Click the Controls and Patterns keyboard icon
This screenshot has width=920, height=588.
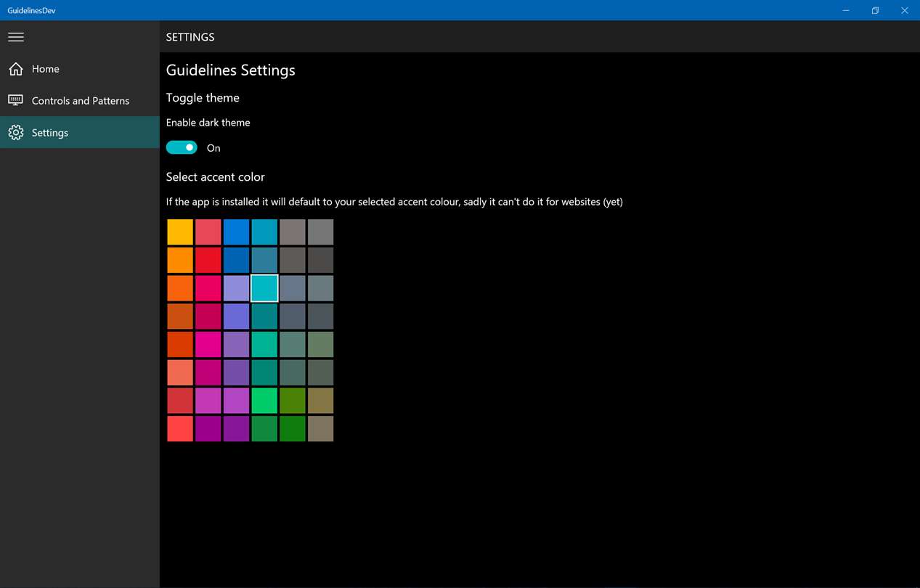point(16,100)
